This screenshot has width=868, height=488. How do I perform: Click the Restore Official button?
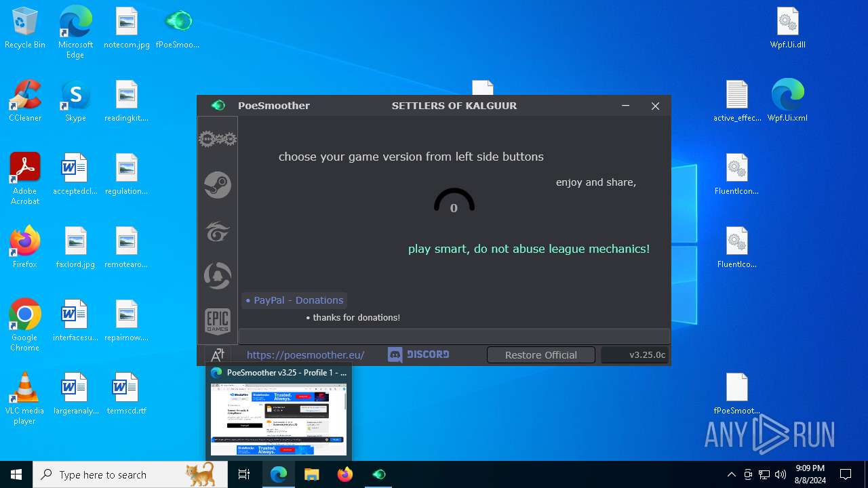[541, 354]
